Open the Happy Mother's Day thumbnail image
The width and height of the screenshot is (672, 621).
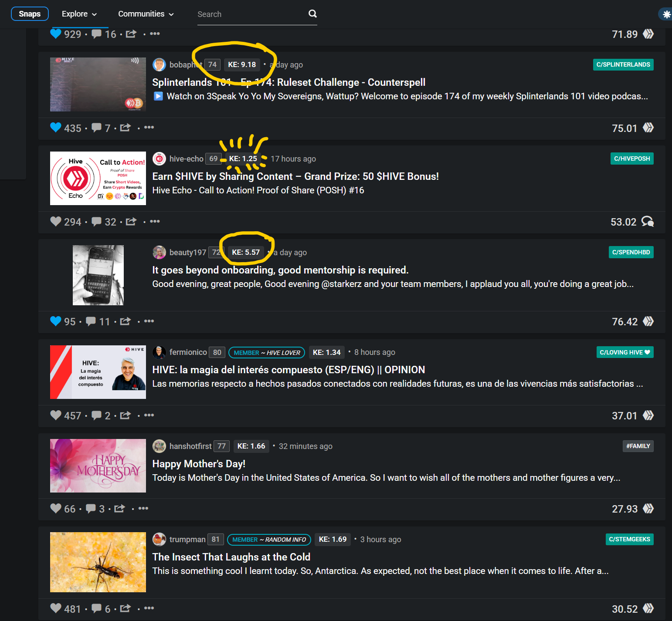click(98, 466)
